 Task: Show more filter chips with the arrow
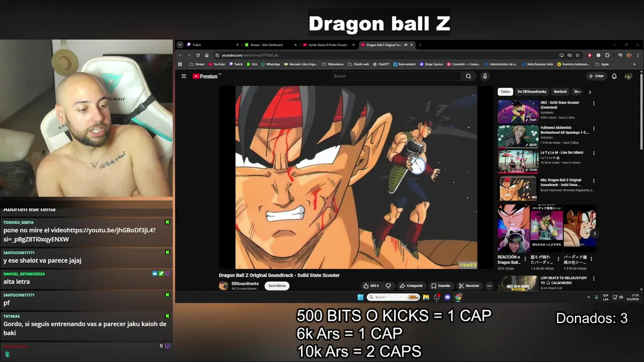590,92
